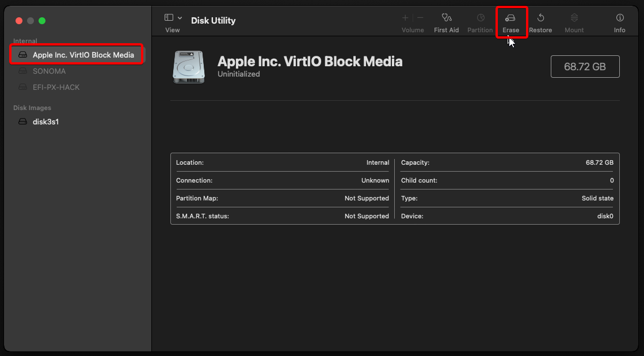
Task: Click the Partition toolbar icon
Action: (x=480, y=18)
